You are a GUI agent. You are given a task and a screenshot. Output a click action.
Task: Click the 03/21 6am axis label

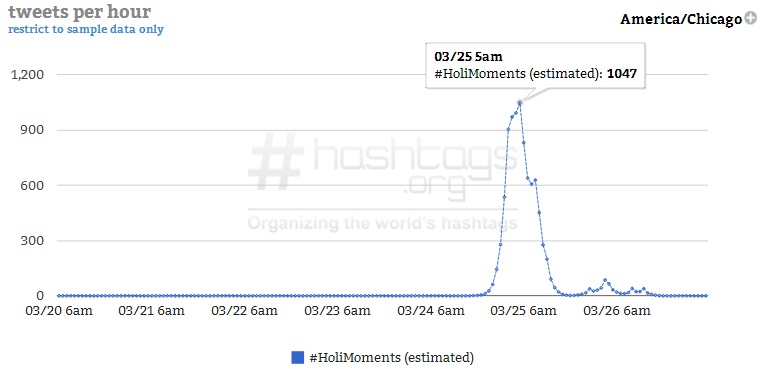point(151,311)
